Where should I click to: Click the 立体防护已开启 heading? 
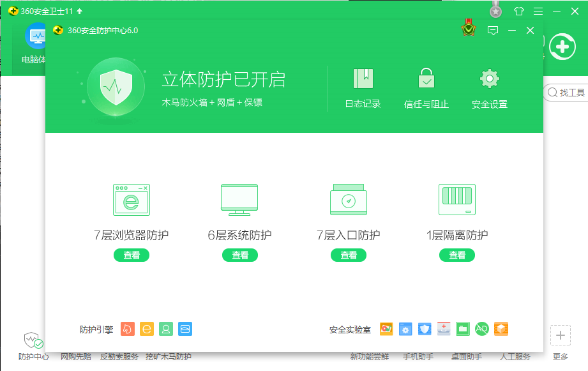click(223, 80)
